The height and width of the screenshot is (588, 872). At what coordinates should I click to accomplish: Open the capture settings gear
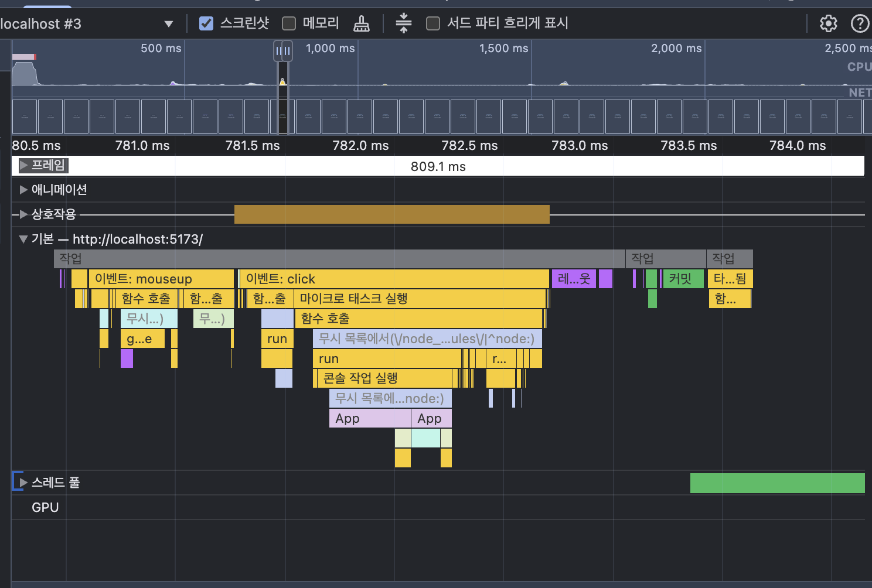click(x=828, y=23)
